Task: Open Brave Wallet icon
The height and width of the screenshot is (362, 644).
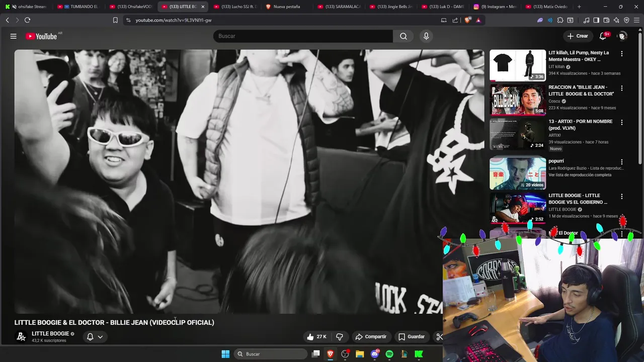Action: 606,20
